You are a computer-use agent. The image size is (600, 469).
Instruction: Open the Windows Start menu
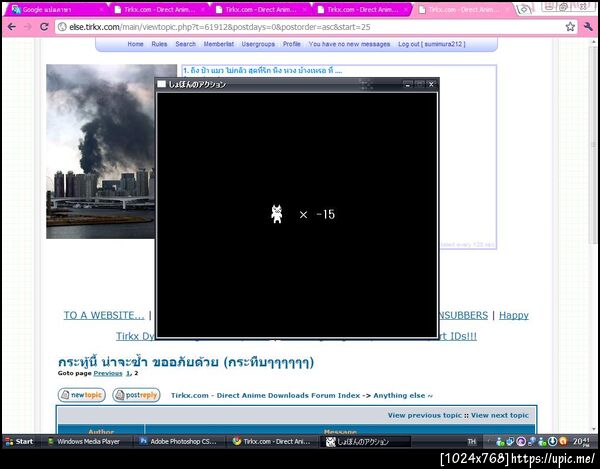(x=19, y=441)
